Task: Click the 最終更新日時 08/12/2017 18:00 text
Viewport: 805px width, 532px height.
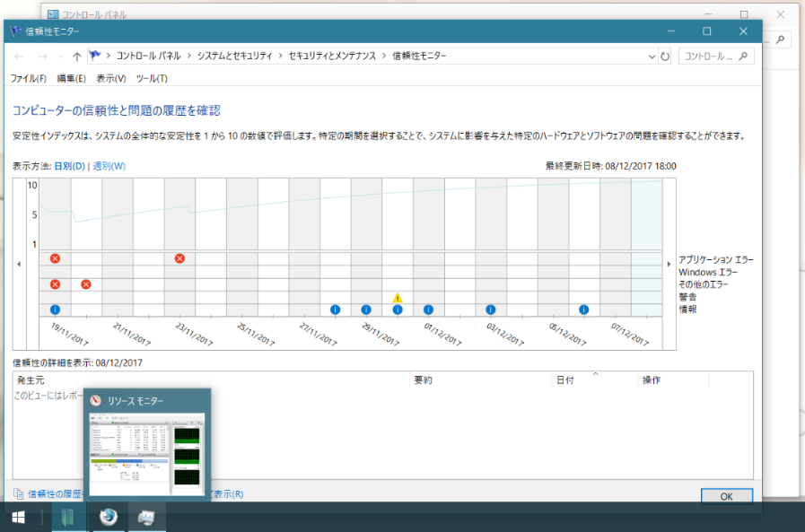Action: (x=610, y=166)
